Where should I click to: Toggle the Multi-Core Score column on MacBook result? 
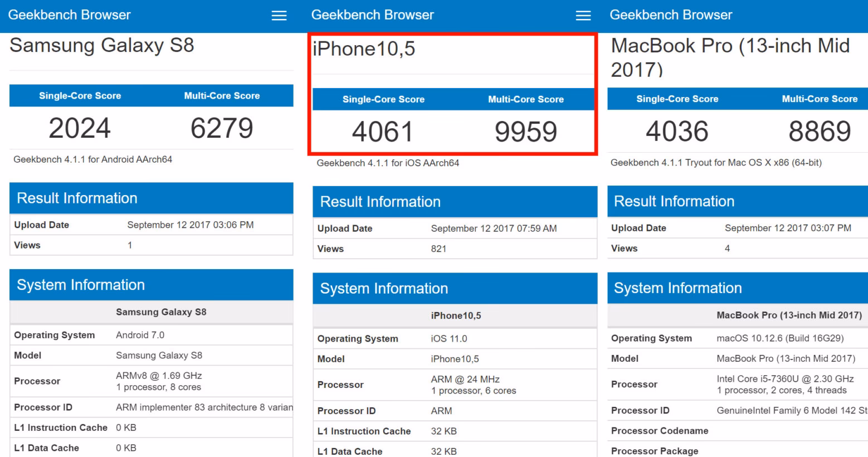(x=820, y=99)
